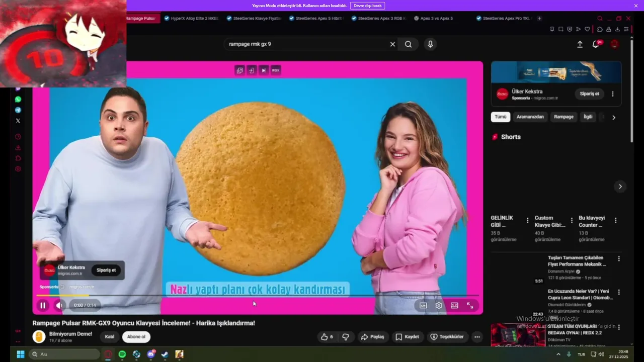The image size is (644, 362).
Task: Open Bilmiyorum Deme! channel name link
Action: tap(70, 334)
